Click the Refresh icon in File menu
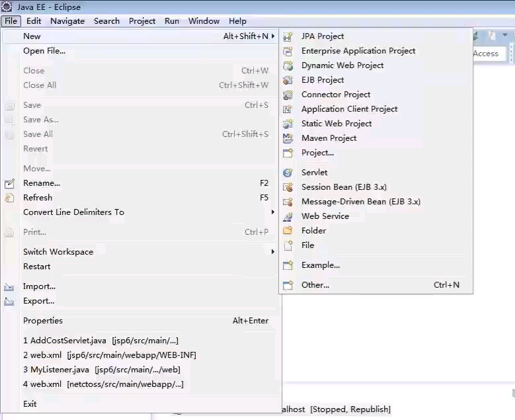 (x=9, y=198)
